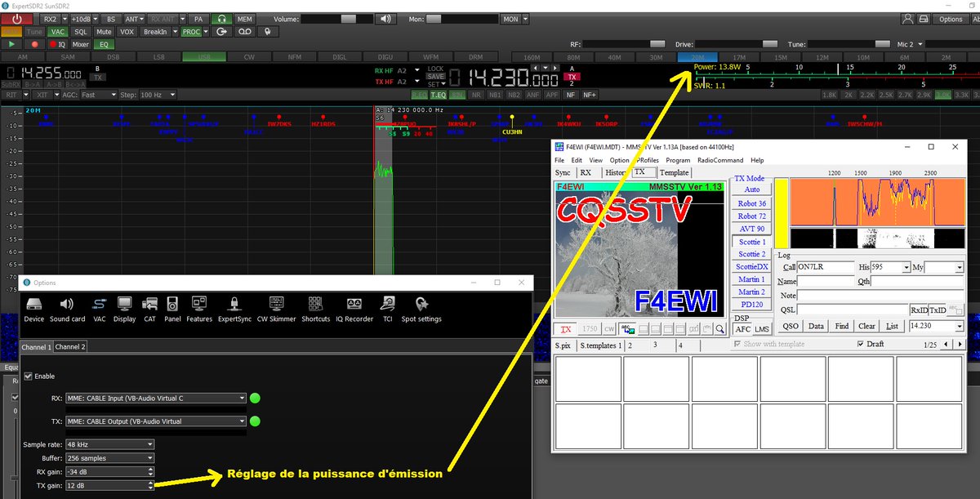Click the ABC text overlay icon in MMSSTV

tap(627, 329)
